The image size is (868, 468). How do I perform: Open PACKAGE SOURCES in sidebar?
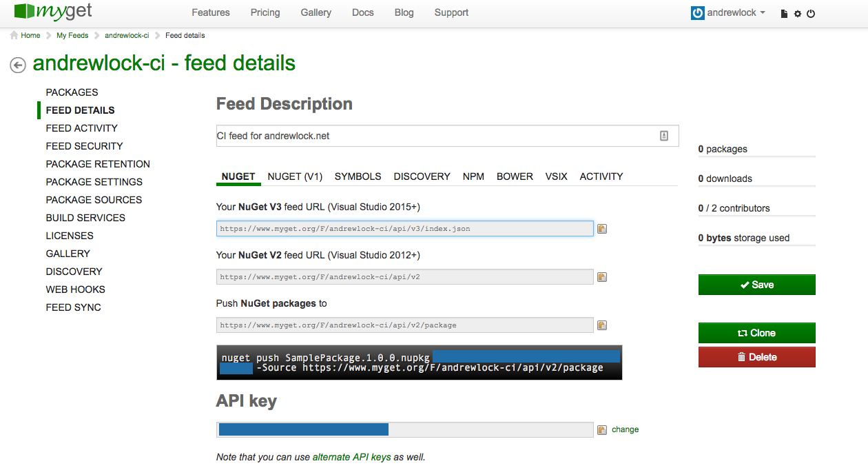94,200
